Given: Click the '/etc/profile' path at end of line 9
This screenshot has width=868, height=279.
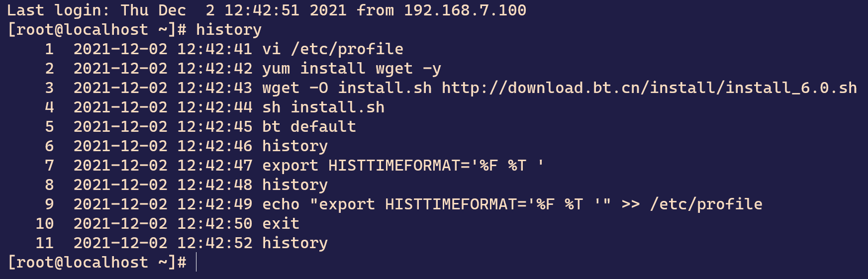Looking at the screenshot, I should point(706,204).
